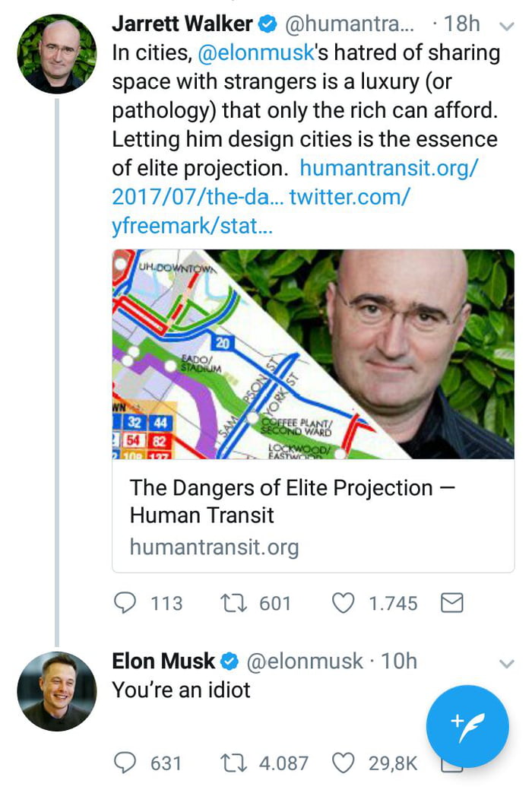Retweet Elon Musk's "You're an idiot" tweet
The image size is (532, 790).
click(x=230, y=763)
